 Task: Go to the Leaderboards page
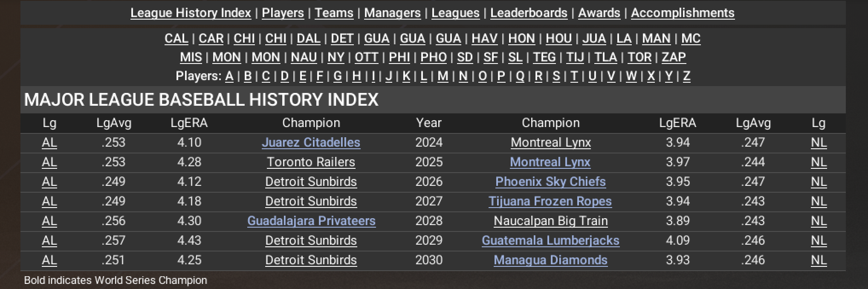pyautogui.click(x=529, y=13)
